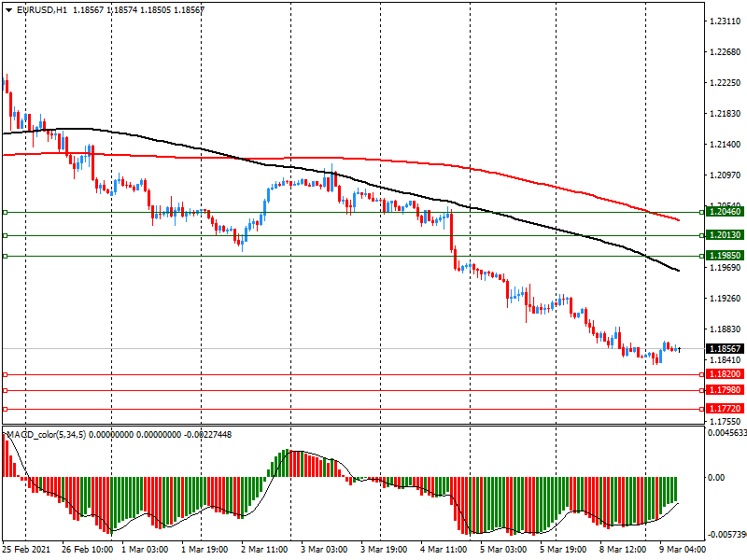Open the EURUSD,H1 chart dropdown arrow

tap(8, 10)
